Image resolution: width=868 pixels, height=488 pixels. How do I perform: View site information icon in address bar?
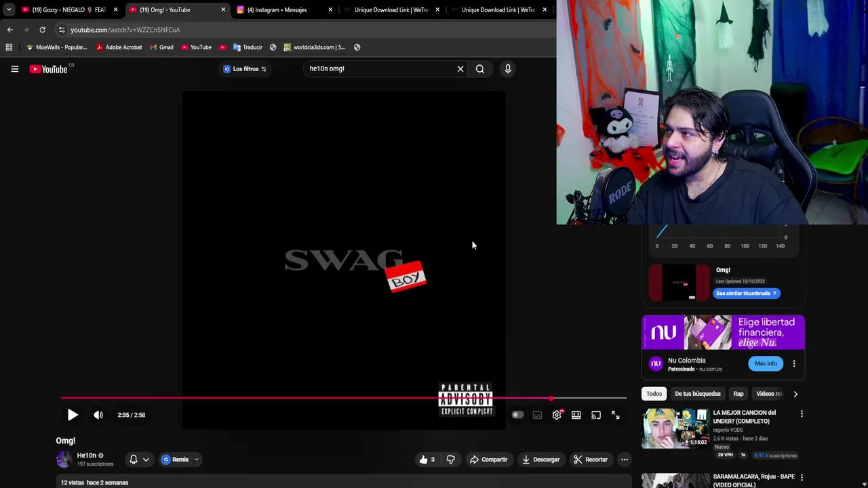[x=62, y=30]
